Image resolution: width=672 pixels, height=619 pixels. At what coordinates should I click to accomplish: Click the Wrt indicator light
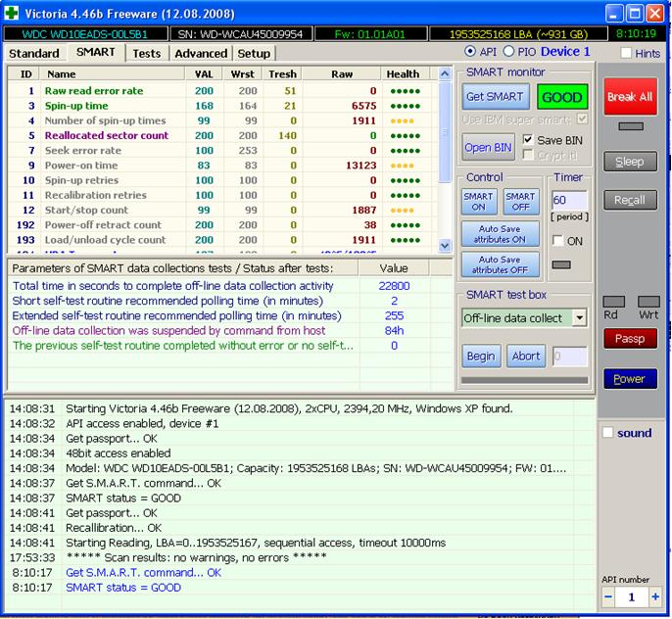[x=648, y=302]
